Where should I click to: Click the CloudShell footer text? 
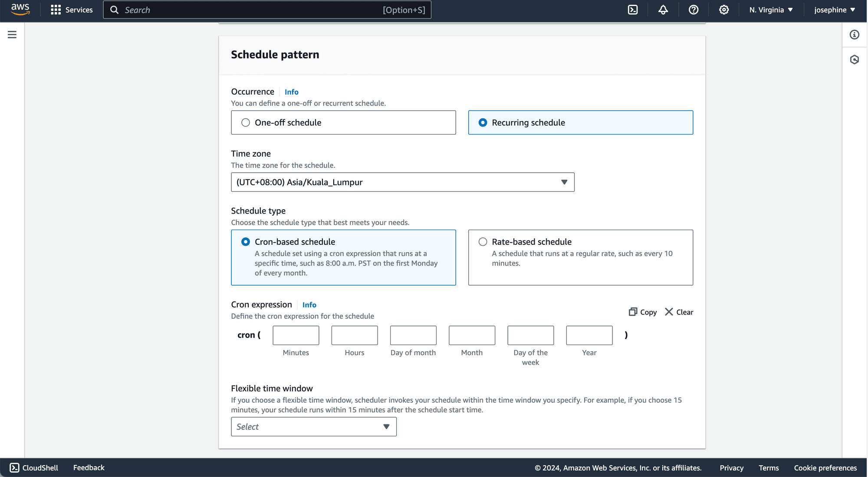click(40, 467)
